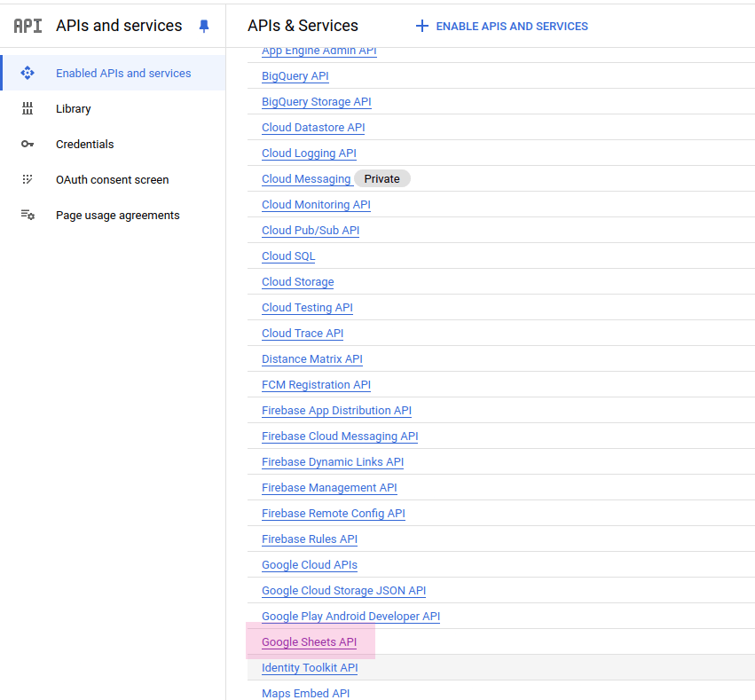Go to the Library menu item
The image size is (755, 700).
pos(73,108)
